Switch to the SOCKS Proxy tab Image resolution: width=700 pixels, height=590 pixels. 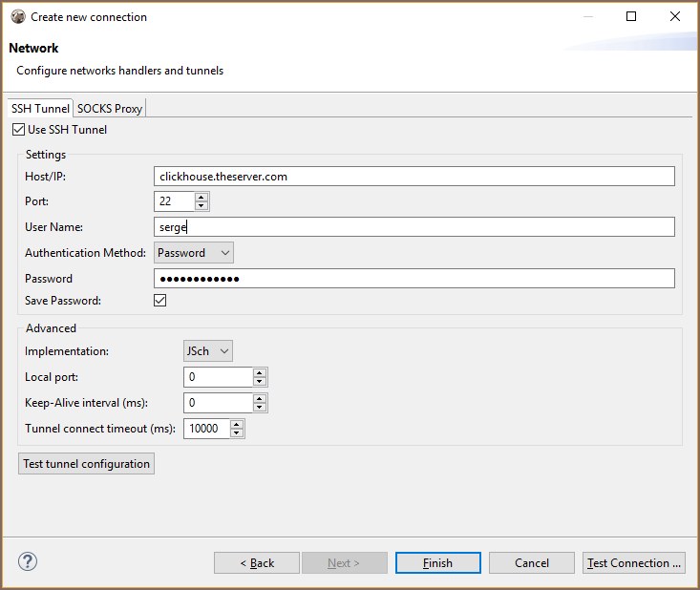coord(110,109)
